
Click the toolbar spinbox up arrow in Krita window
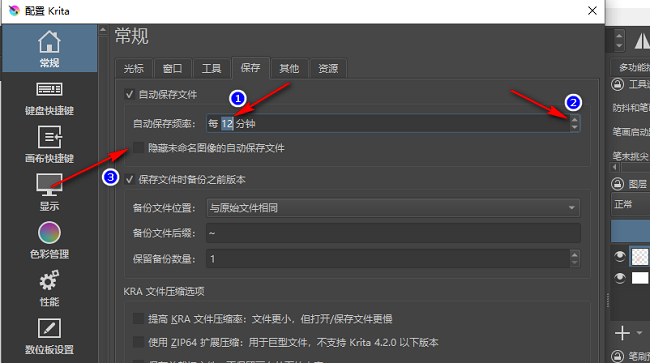tap(619, 36)
